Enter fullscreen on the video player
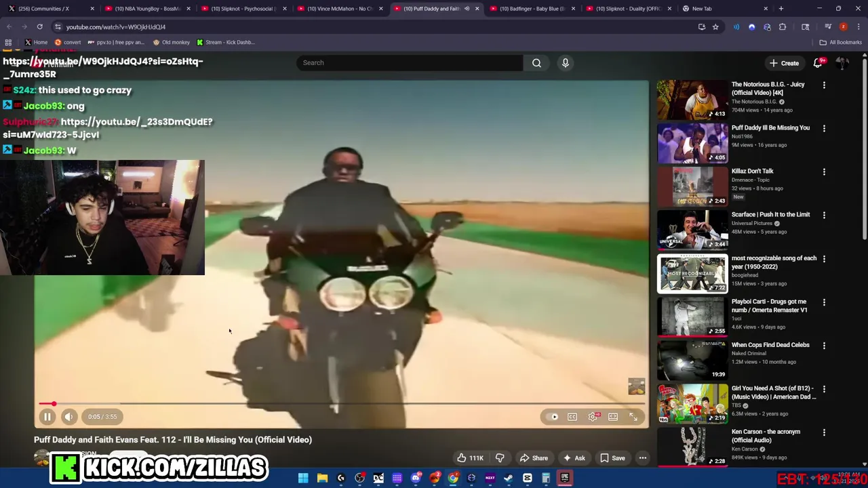This screenshot has width=868, height=488. 633,417
